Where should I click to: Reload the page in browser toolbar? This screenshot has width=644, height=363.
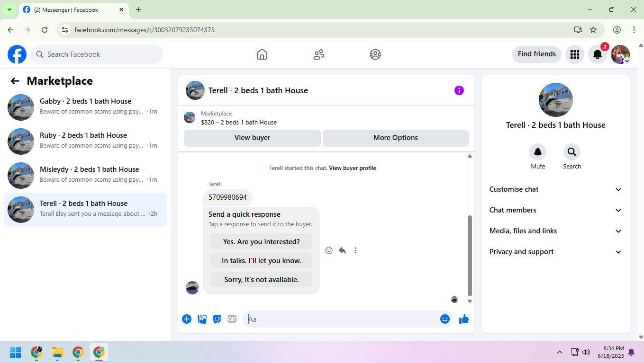(x=45, y=30)
